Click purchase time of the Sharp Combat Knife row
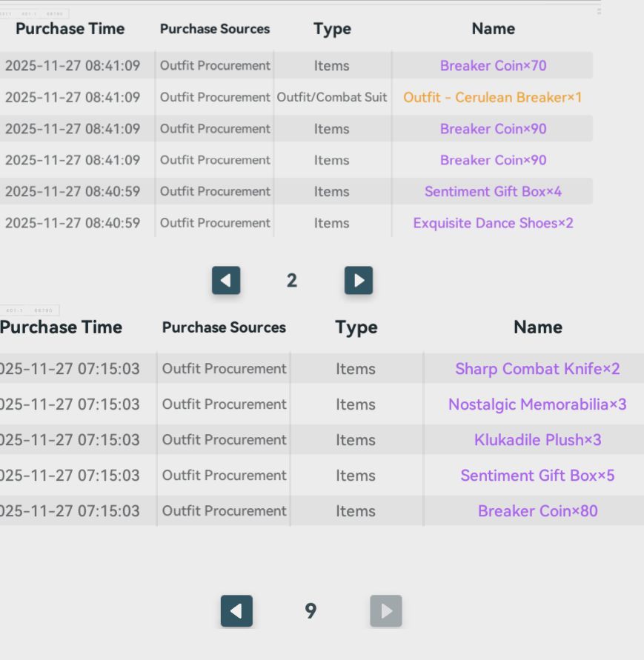The image size is (644, 660). point(70,369)
